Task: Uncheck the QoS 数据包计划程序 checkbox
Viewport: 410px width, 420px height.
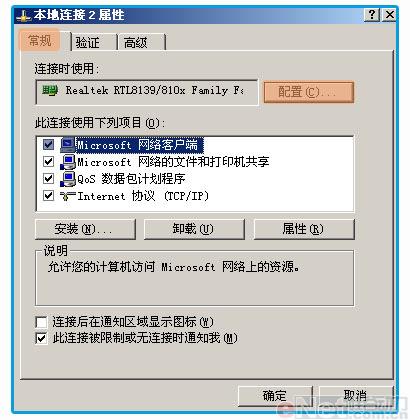Action: (x=49, y=179)
